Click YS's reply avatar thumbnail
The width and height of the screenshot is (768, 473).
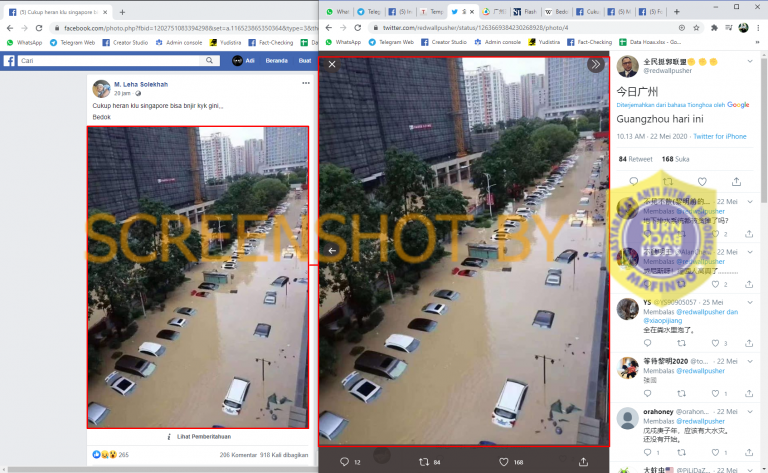coord(627,309)
